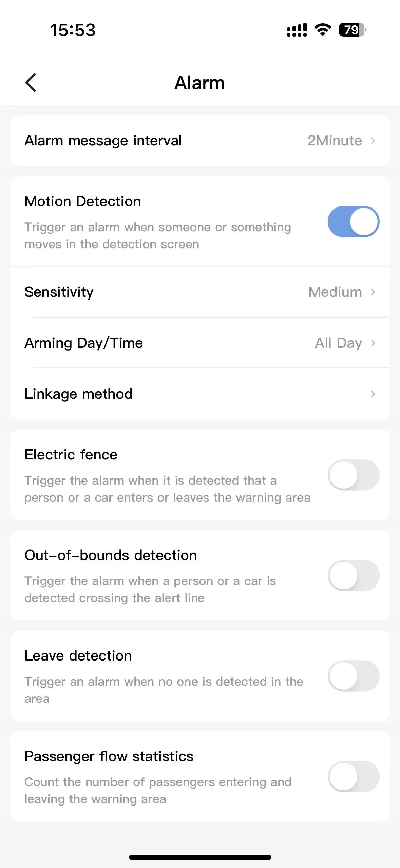
Task: Expand Sensitivity options chevron
Action: point(373,292)
